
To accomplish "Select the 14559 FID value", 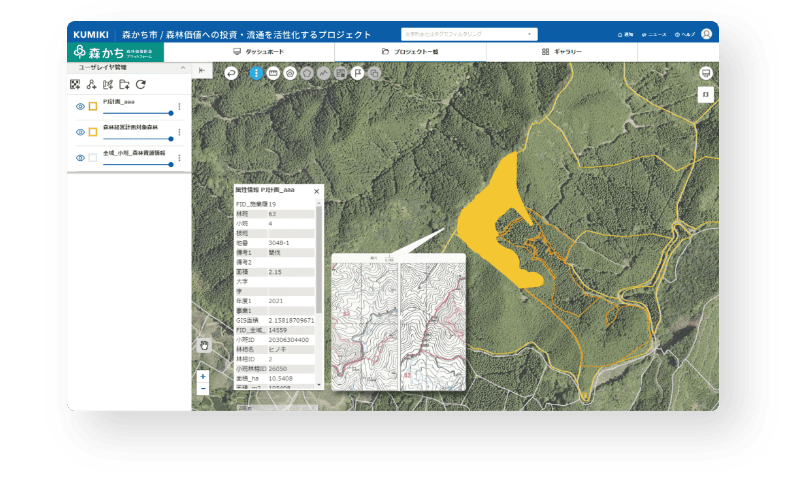I will coord(278,330).
